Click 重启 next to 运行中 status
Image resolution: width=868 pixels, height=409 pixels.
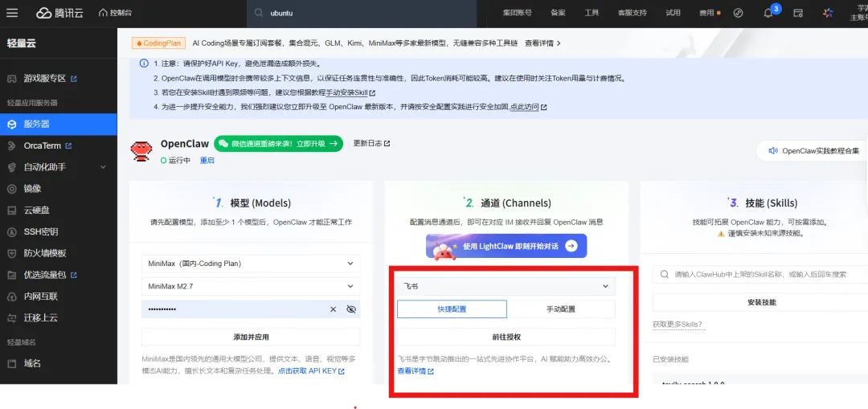click(x=207, y=160)
